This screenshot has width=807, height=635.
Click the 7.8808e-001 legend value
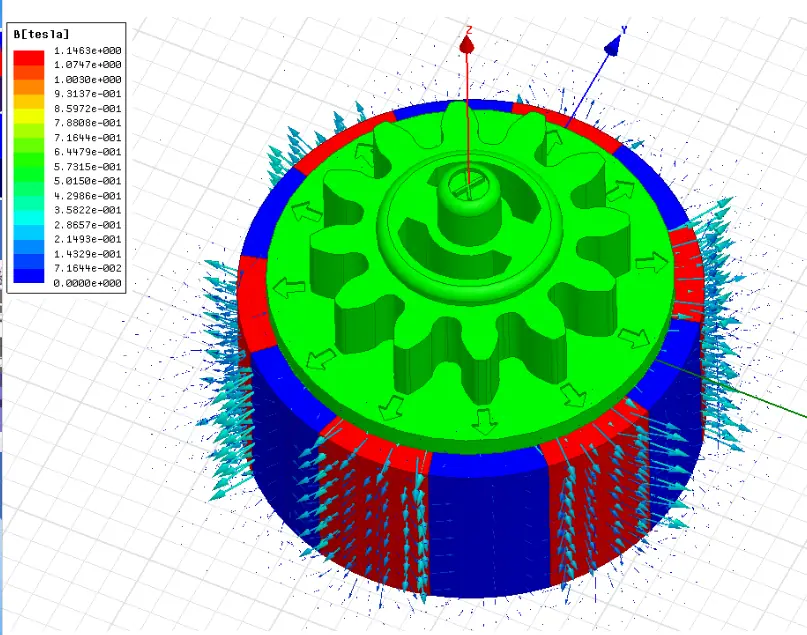click(87, 123)
